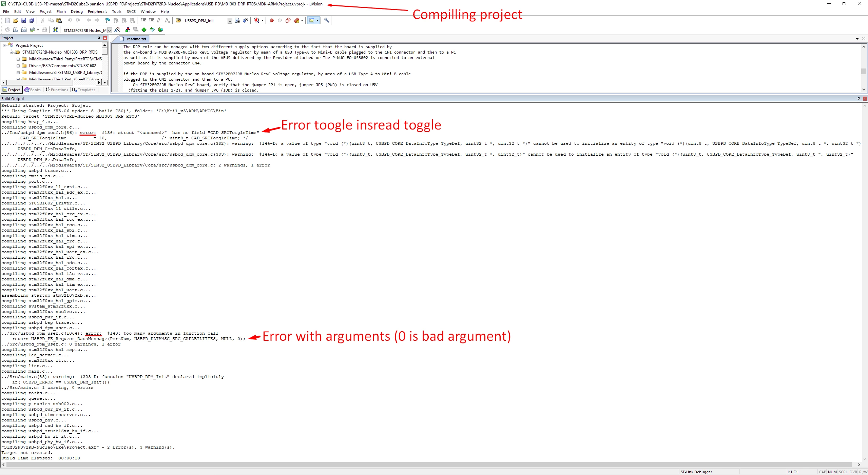Click the Paste icon in the toolbar
The height and width of the screenshot is (475, 868).
(59, 20)
